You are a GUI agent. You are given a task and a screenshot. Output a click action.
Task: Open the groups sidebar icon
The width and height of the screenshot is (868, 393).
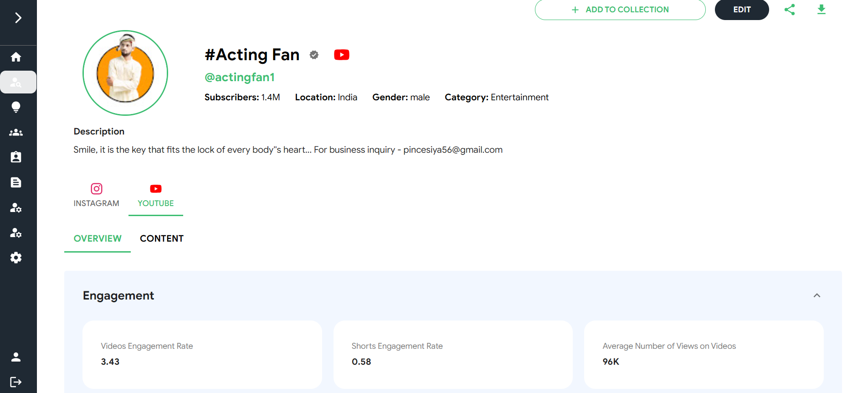tap(16, 133)
